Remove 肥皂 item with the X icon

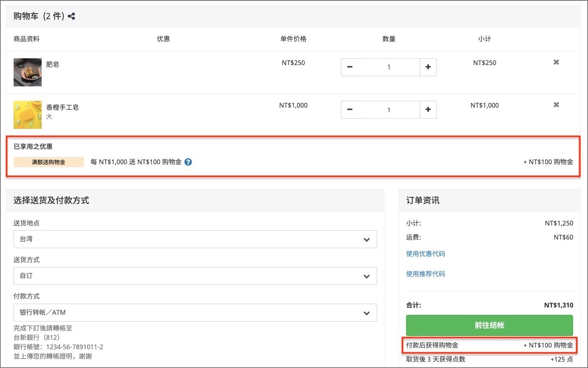coord(556,62)
